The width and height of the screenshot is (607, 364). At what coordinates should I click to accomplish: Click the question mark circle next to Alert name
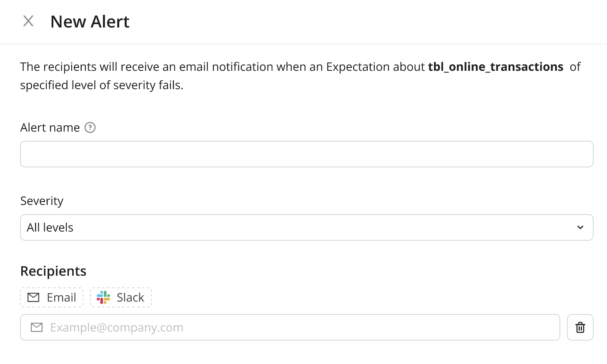[90, 128]
